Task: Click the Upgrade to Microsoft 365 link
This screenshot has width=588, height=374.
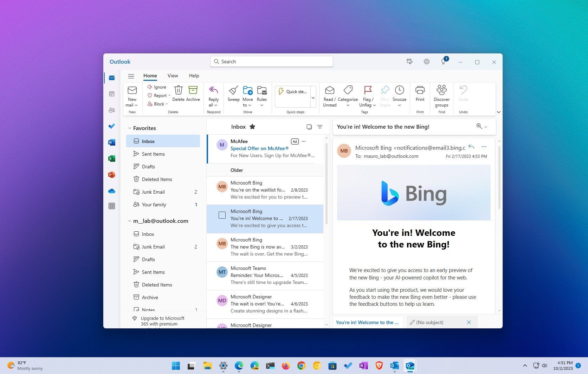Action: click(162, 321)
